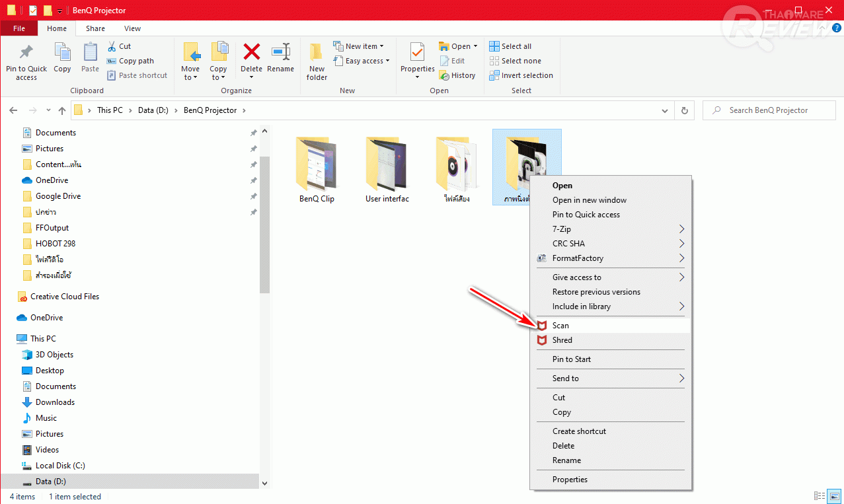844x504 pixels.
Task: Click Edit in the Open group
Action: (453, 61)
